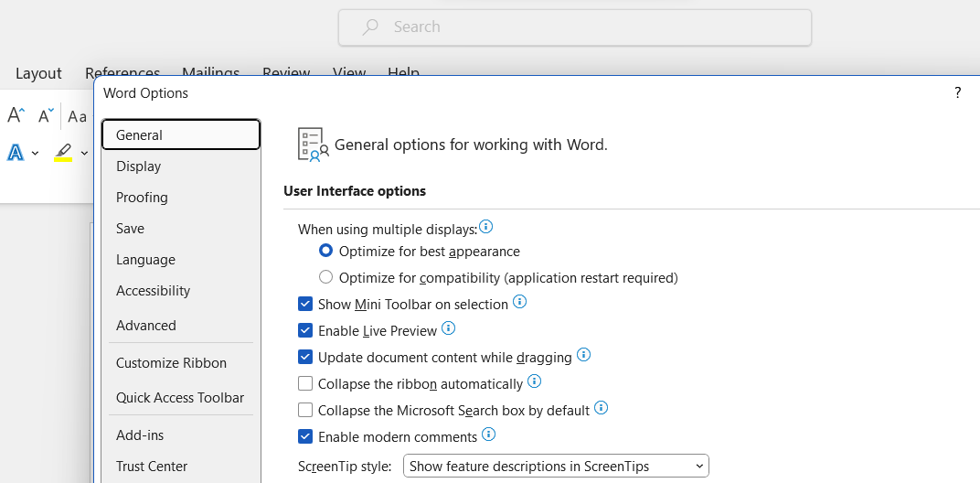
Task: Click the Text Effects letter A icon
Action: coord(16,153)
